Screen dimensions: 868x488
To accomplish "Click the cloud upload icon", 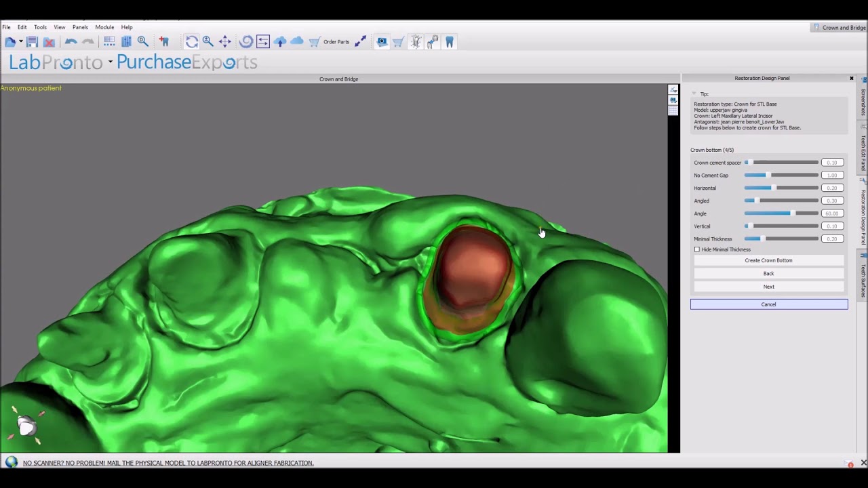I will 280,42.
